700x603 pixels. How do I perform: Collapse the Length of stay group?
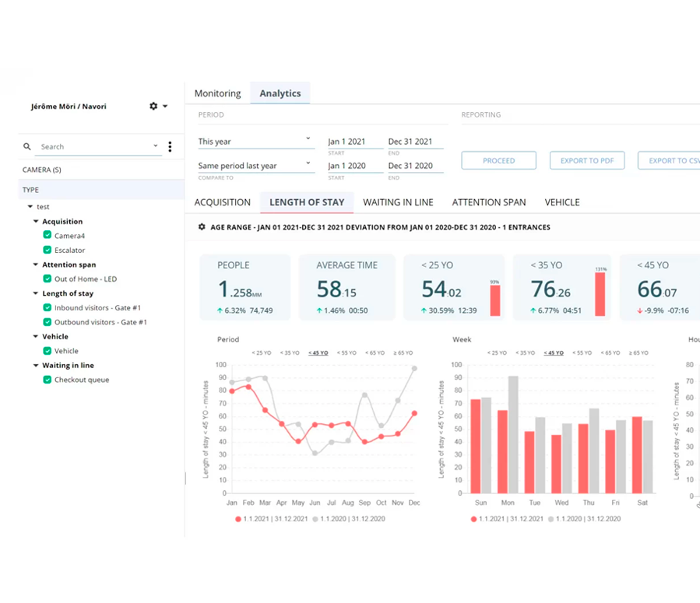(36, 293)
